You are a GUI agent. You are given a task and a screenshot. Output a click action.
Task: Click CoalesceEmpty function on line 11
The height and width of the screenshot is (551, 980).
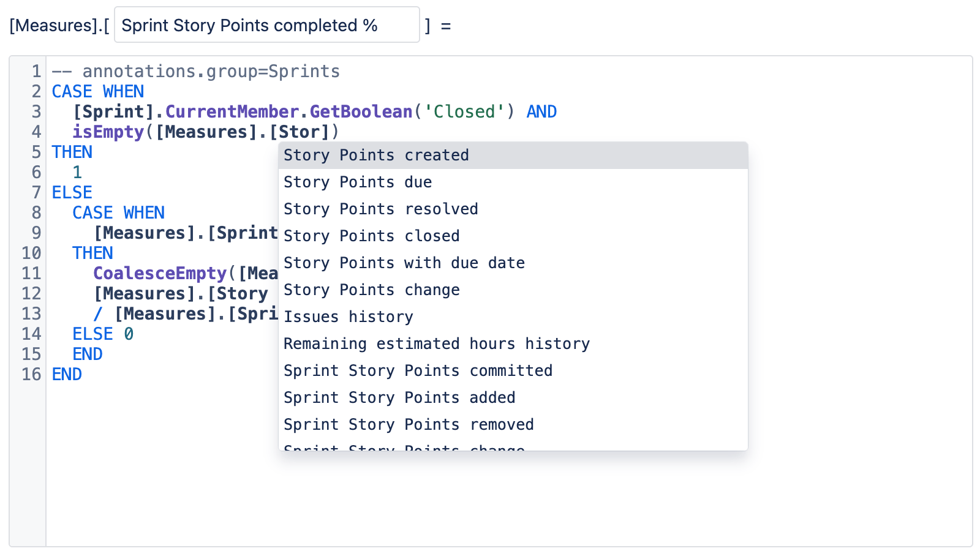160,274
